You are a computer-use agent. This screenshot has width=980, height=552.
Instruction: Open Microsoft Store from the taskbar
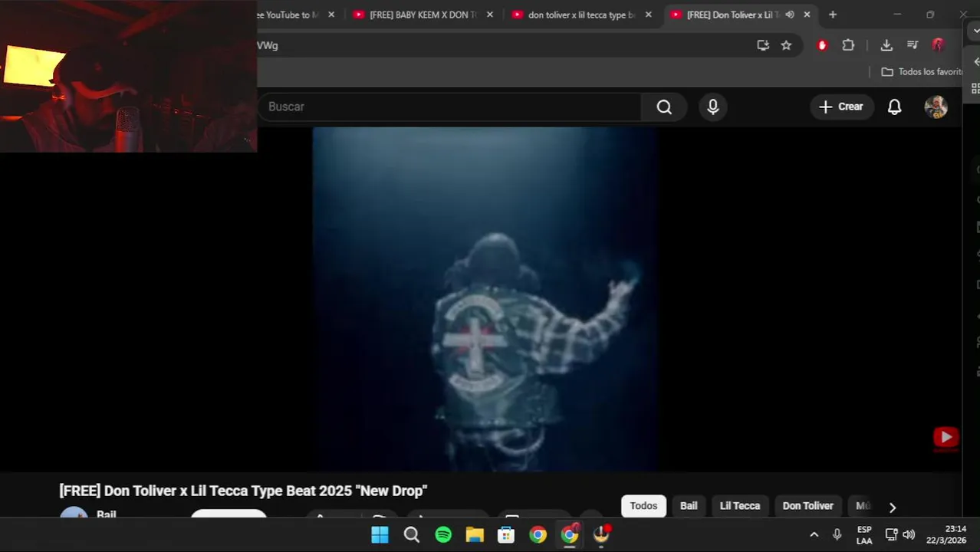pos(506,535)
